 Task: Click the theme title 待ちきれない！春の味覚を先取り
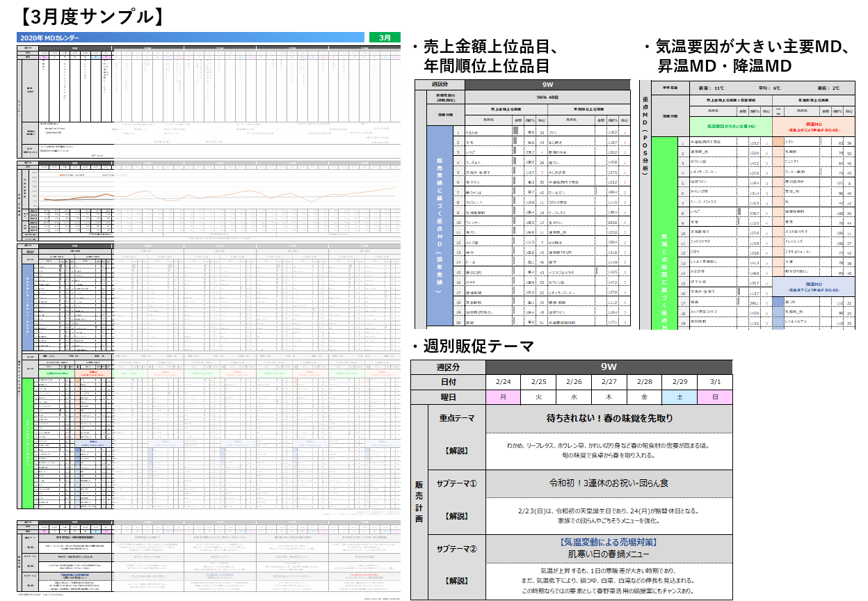click(609, 419)
